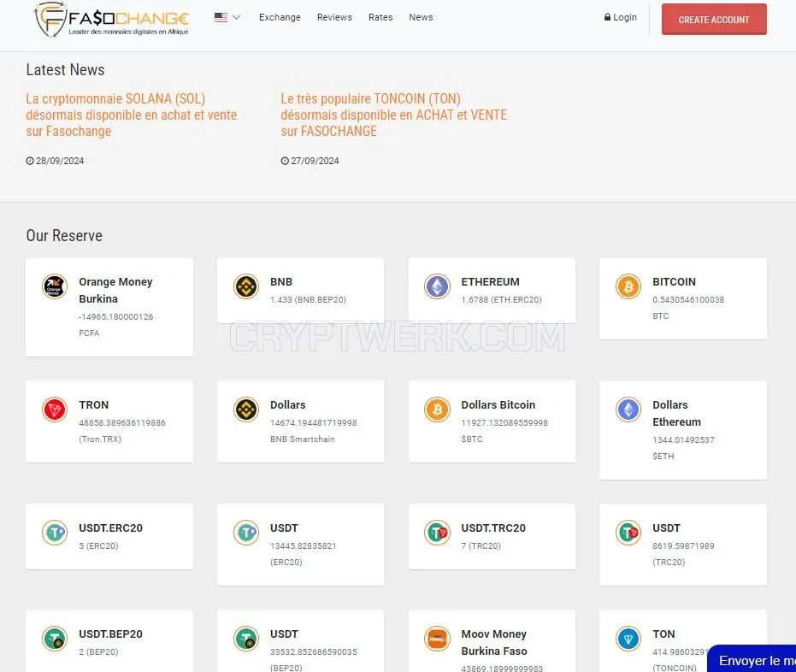Click the BNB Smartchain label
The width and height of the screenshot is (796, 672).
pyautogui.click(x=303, y=439)
